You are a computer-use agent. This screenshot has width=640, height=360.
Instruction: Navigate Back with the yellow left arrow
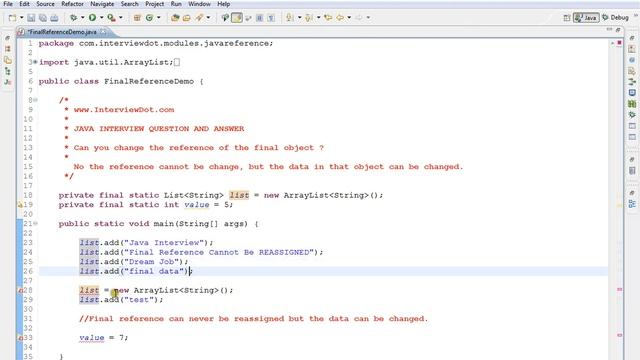(340, 18)
